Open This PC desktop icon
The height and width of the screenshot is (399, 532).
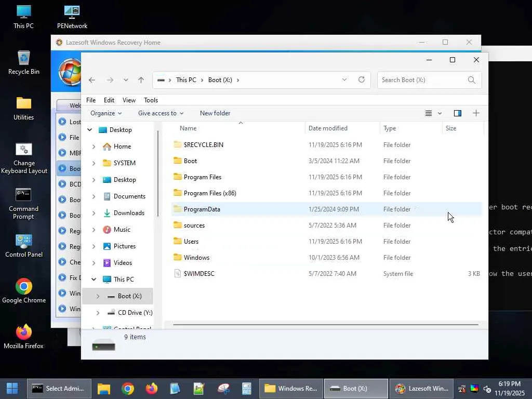[x=23, y=17]
